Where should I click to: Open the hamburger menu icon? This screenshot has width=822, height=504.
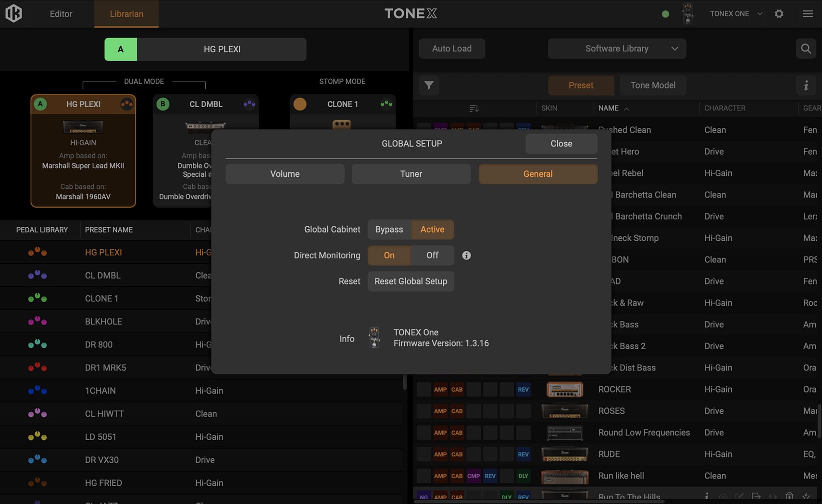[808, 13]
